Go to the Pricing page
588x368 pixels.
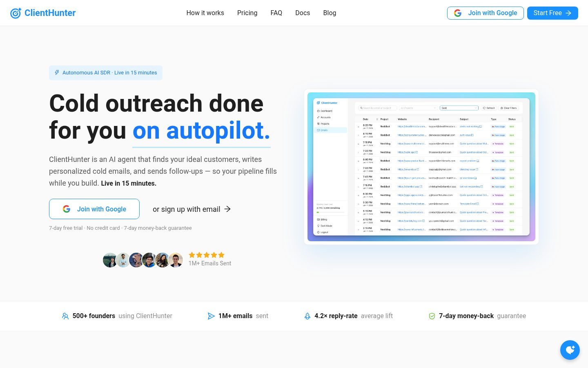point(247,13)
